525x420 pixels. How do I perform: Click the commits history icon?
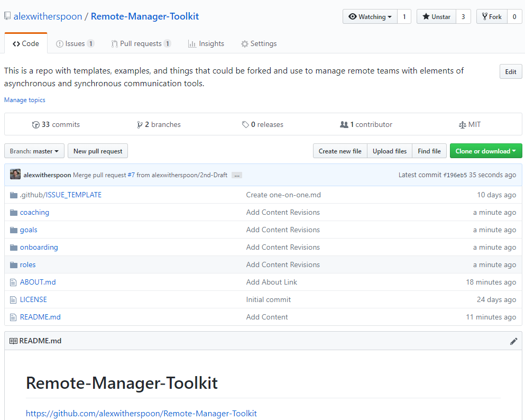(x=36, y=125)
